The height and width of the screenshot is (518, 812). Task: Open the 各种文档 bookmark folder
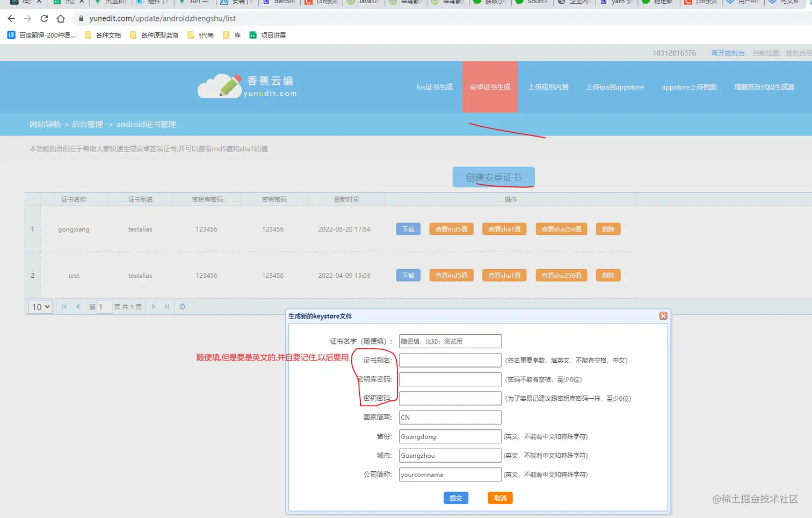point(103,35)
